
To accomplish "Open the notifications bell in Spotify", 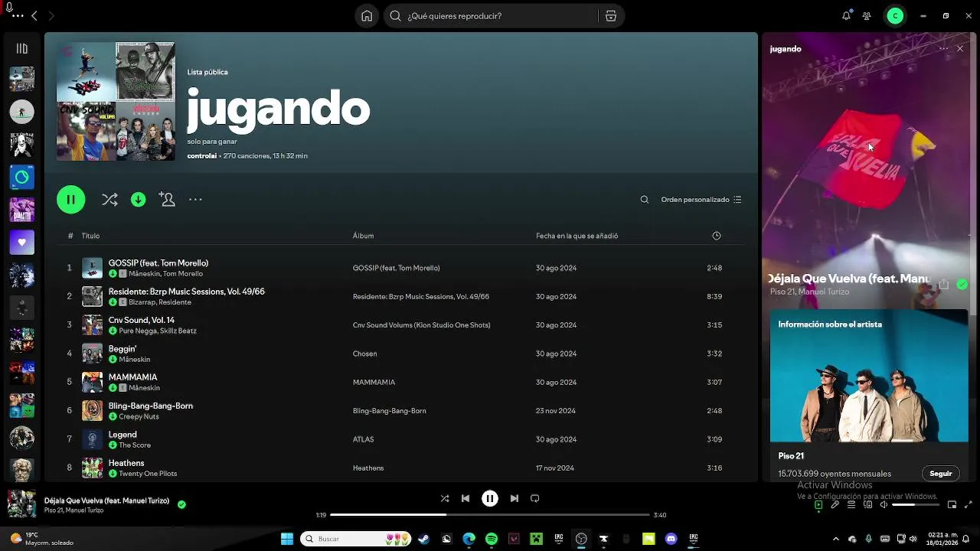I will (x=846, y=16).
